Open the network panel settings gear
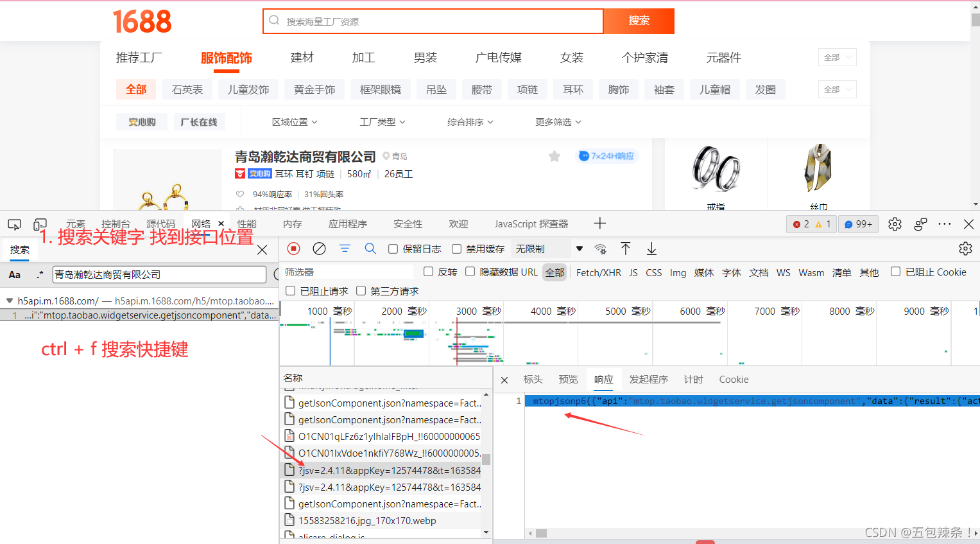The width and height of the screenshot is (980, 544). point(965,249)
